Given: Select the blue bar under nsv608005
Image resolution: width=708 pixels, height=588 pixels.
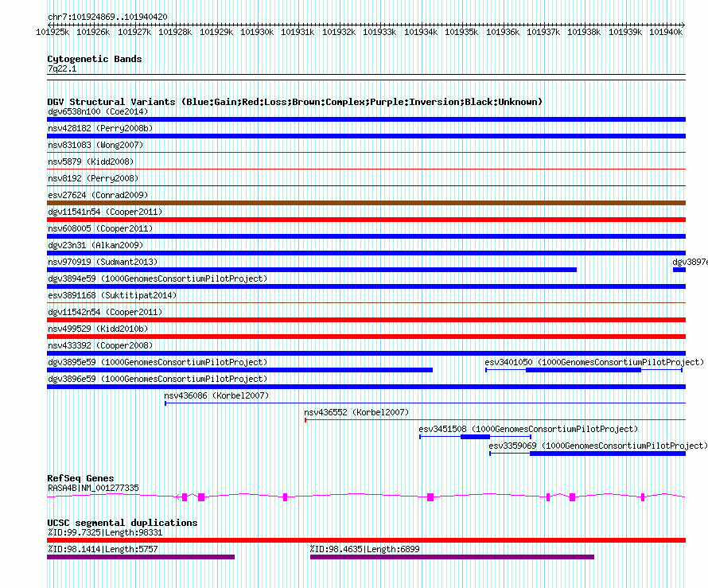Looking at the screenshot, I should 366,236.
